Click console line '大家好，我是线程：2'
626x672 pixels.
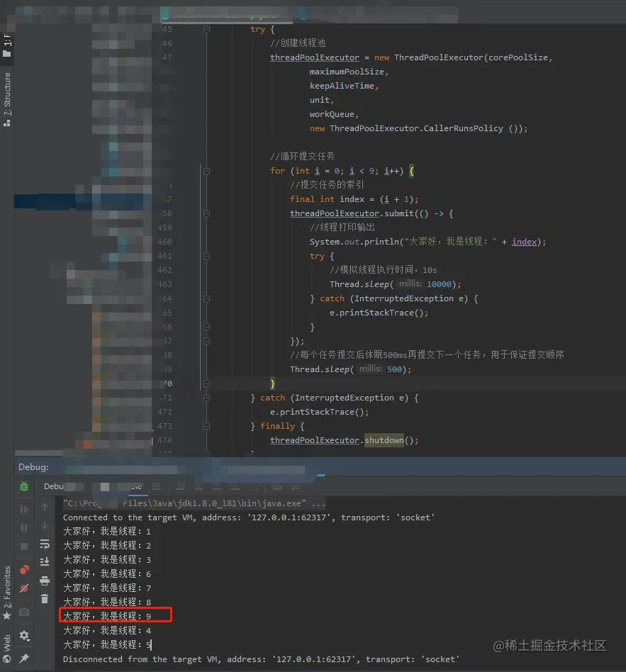[107, 546]
